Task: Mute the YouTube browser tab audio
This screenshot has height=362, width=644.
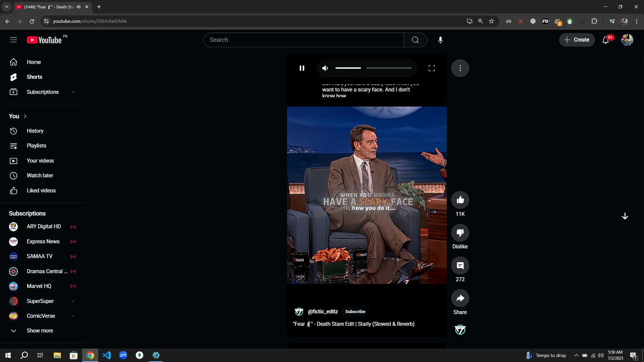Action: [78, 7]
